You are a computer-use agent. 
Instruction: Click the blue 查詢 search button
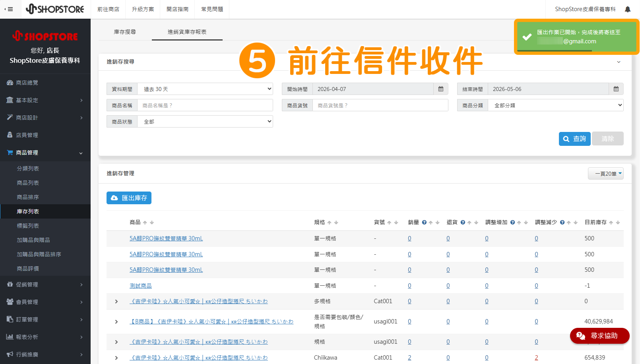click(x=574, y=139)
